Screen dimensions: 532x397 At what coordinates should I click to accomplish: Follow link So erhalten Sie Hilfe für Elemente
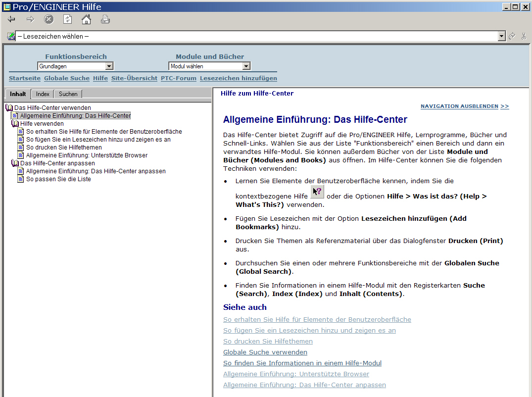317,319
